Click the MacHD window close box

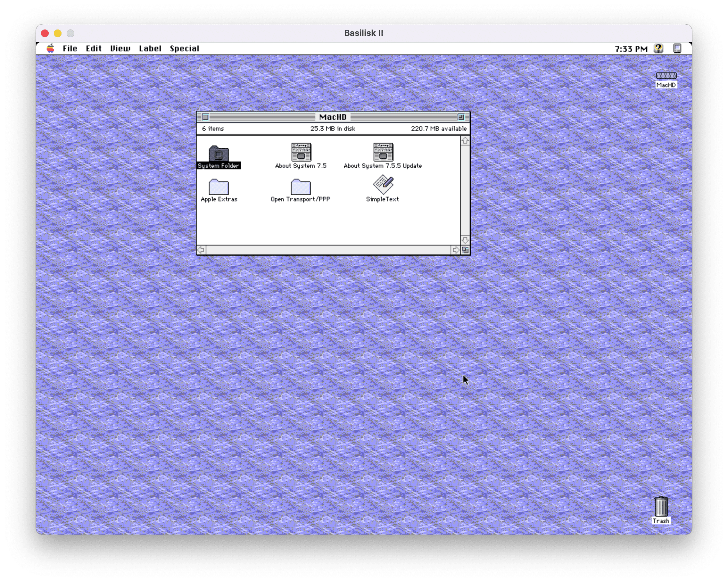pos(205,117)
